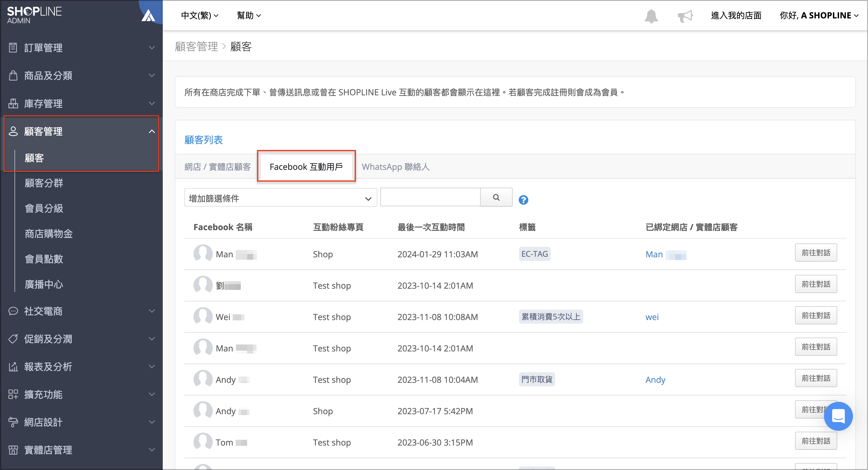Open the megaphone announcements icon
This screenshot has height=470, width=868.
(685, 16)
